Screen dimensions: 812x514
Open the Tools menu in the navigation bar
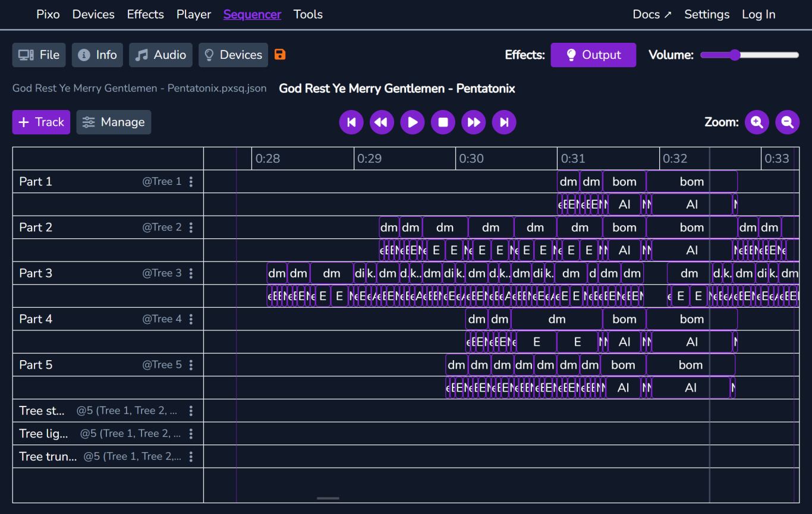[x=307, y=14]
